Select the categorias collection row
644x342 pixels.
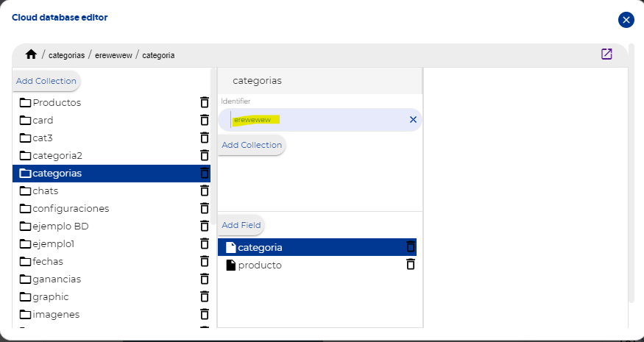tap(111, 174)
